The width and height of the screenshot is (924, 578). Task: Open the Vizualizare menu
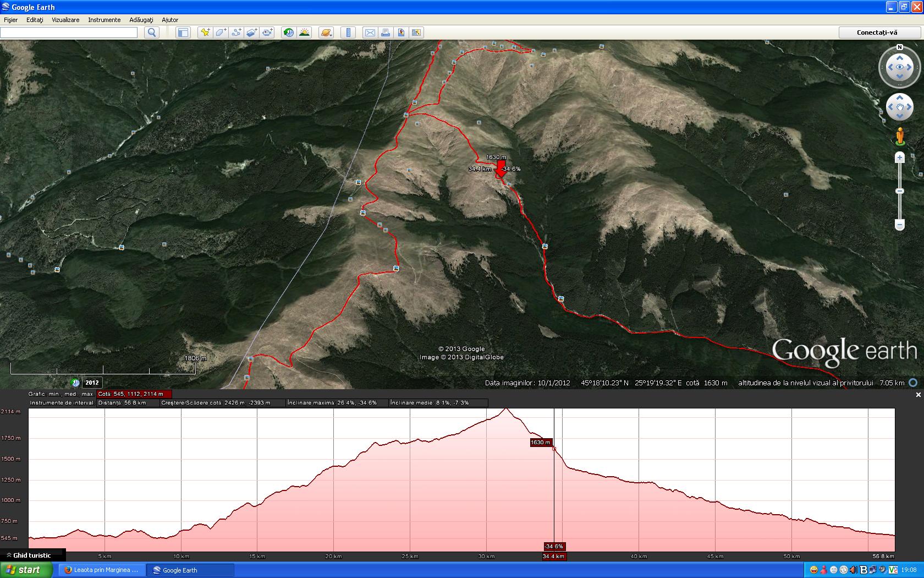(x=65, y=20)
